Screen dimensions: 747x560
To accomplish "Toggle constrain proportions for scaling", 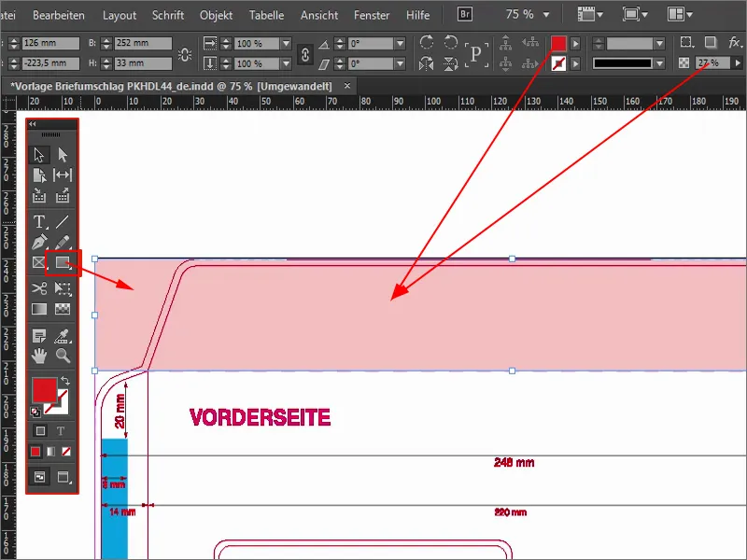I will pos(305,54).
